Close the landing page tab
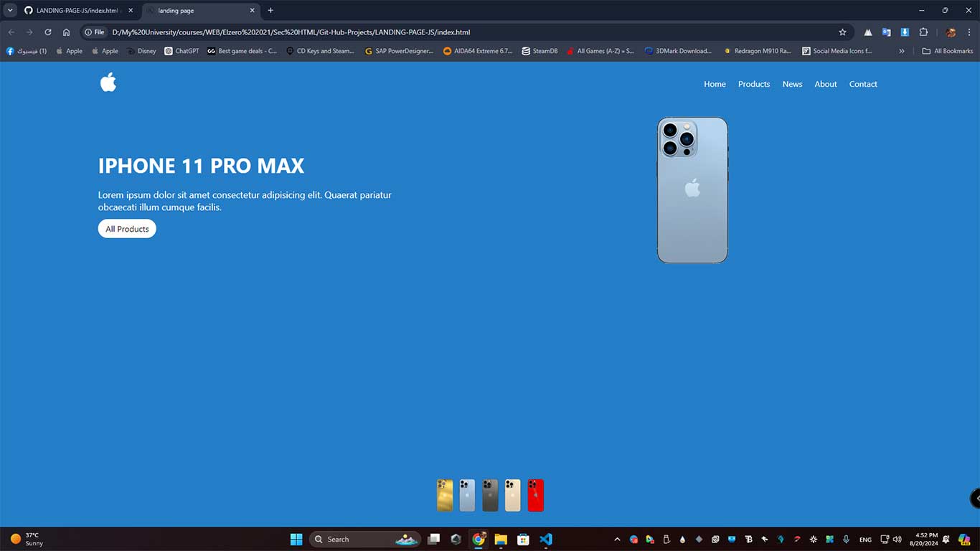Screen dimensions: 980x551 click(x=253, y=11)
